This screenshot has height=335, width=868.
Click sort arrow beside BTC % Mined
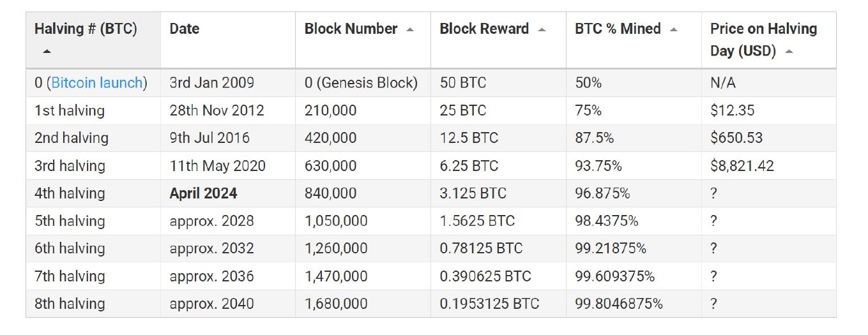coord(673,29)
